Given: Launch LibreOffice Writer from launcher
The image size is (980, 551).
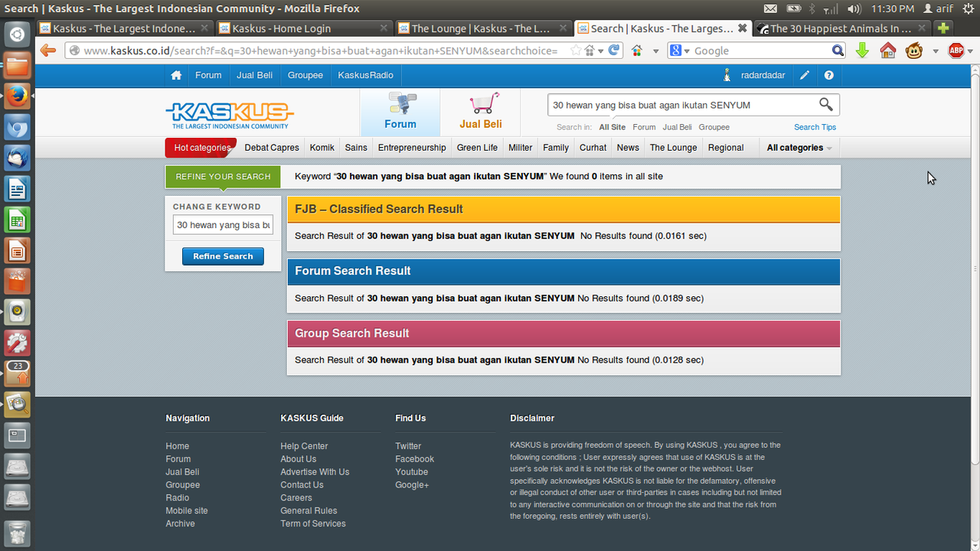Looking at the screenshot, I should coord(18,188).
